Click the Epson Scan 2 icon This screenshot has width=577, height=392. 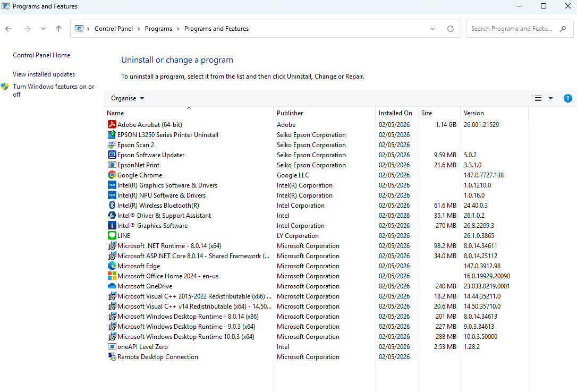coord(112,145)
